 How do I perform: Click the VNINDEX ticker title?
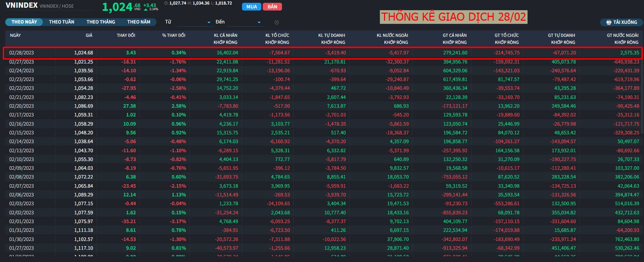tap(22, 5)
